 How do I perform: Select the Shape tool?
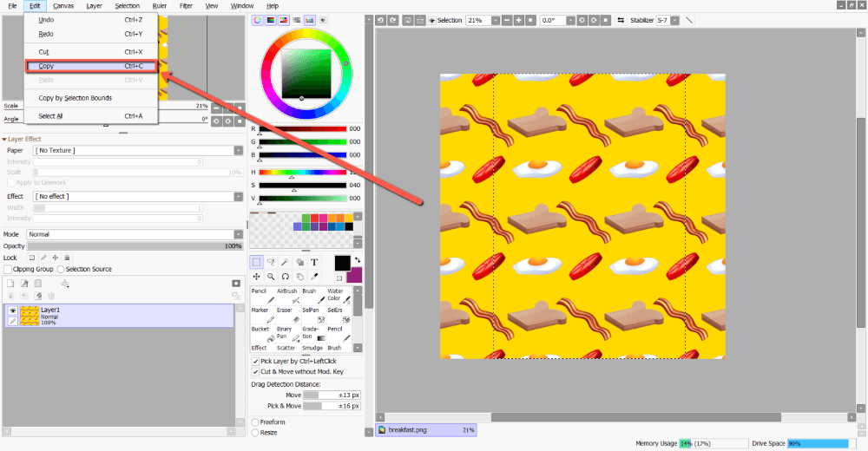[299, 262]
